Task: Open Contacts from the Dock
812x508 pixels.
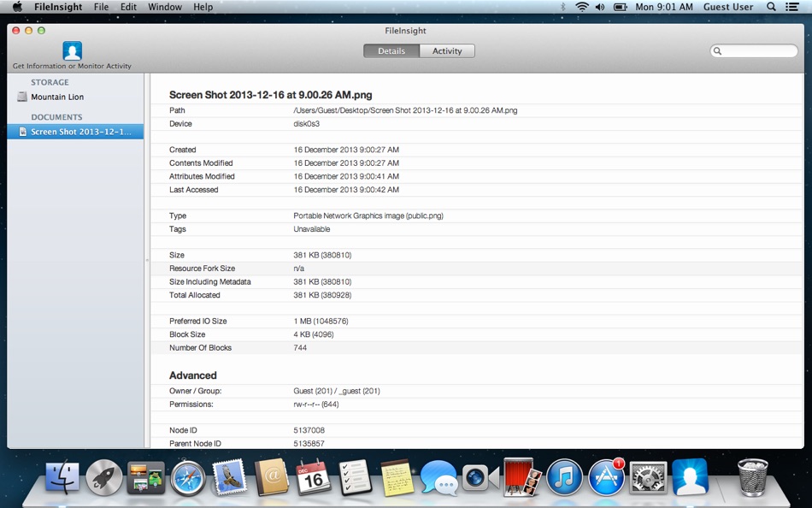Action: coord(272,477)
